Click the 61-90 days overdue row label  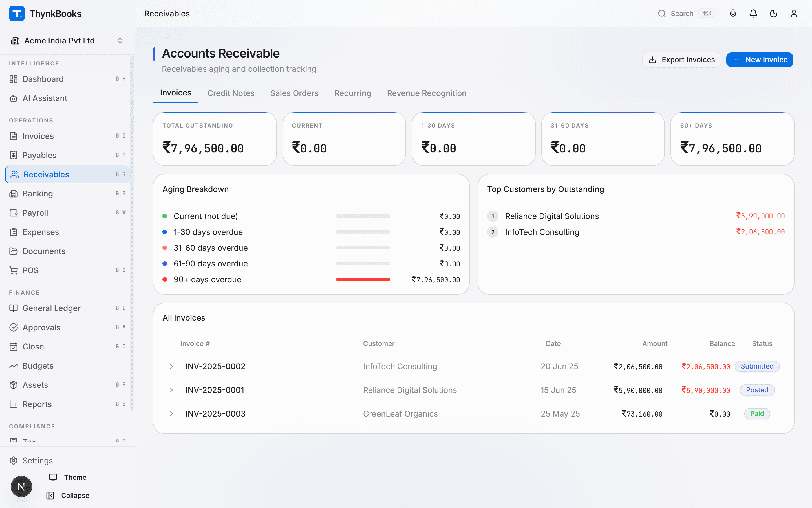210,264
